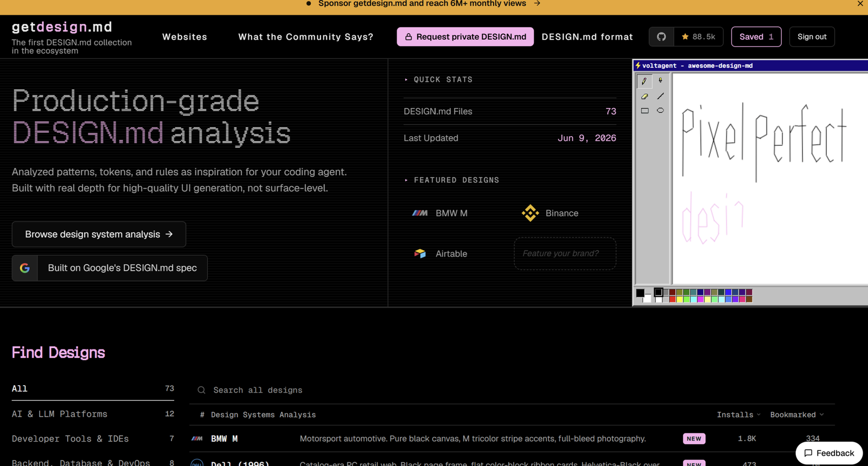The height and width of the screenshot is (466, 868).
Task: Click the 'Motorsport automotive' description text
Action: tap(473, 438)
